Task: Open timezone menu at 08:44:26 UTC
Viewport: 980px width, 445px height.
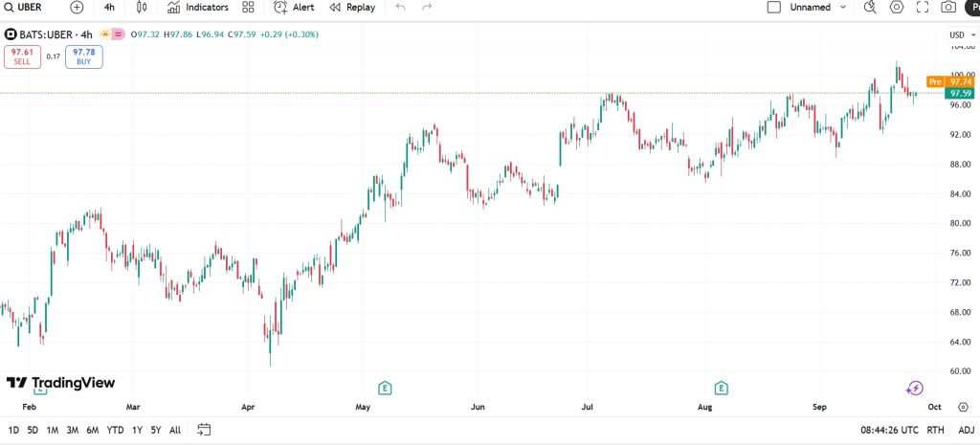Action: coord(889,430)
